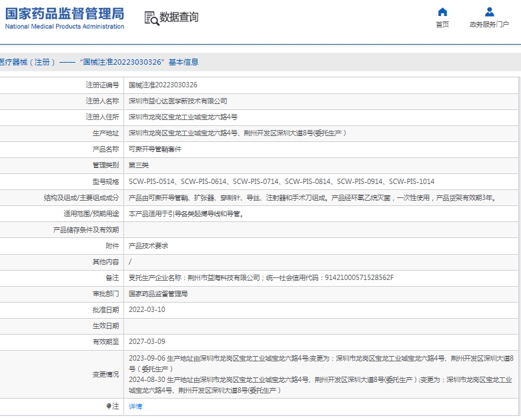This screenshot has width=521, height=420.
Task: Click the 审批部门 row label
Action: click(105, 293)
